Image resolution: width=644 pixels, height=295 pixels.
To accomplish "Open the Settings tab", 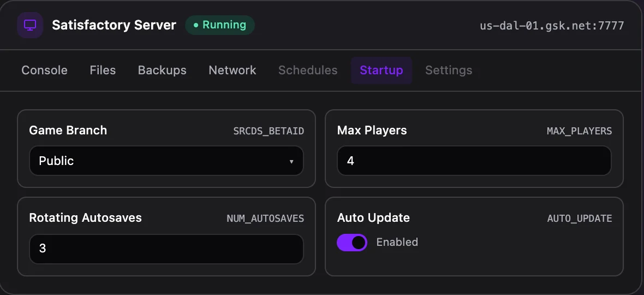I will [449, 70].
